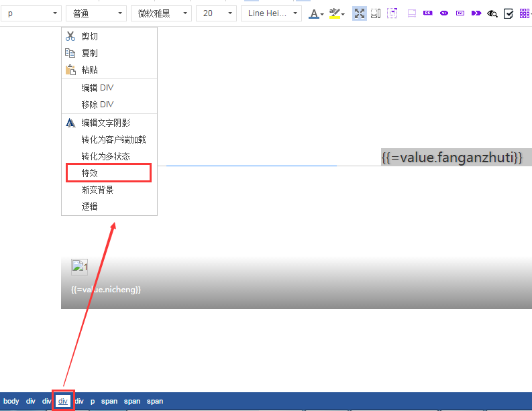Select 编辑 DIV menu entry
Viewport: 532px width, 411px height.
109,88
